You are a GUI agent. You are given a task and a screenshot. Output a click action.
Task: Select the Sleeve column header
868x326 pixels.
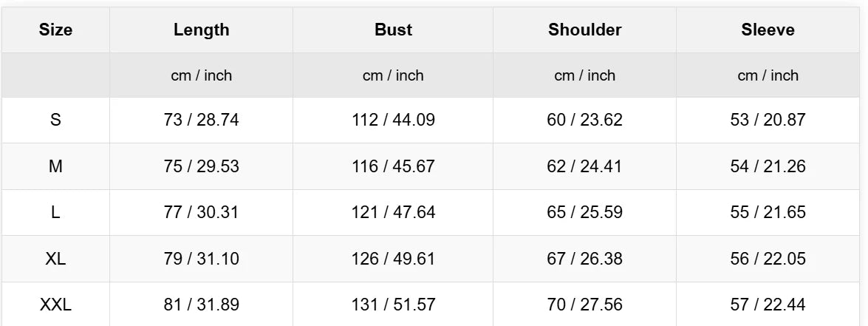pos(768,30)
